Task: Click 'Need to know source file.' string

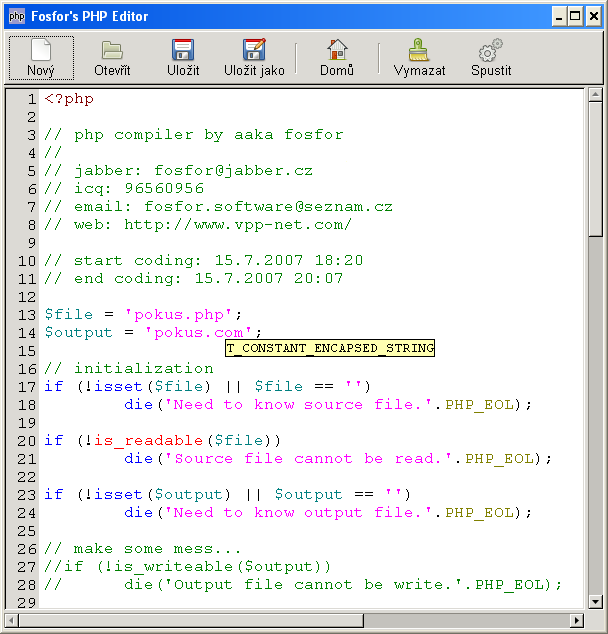Action: (298, 404)
